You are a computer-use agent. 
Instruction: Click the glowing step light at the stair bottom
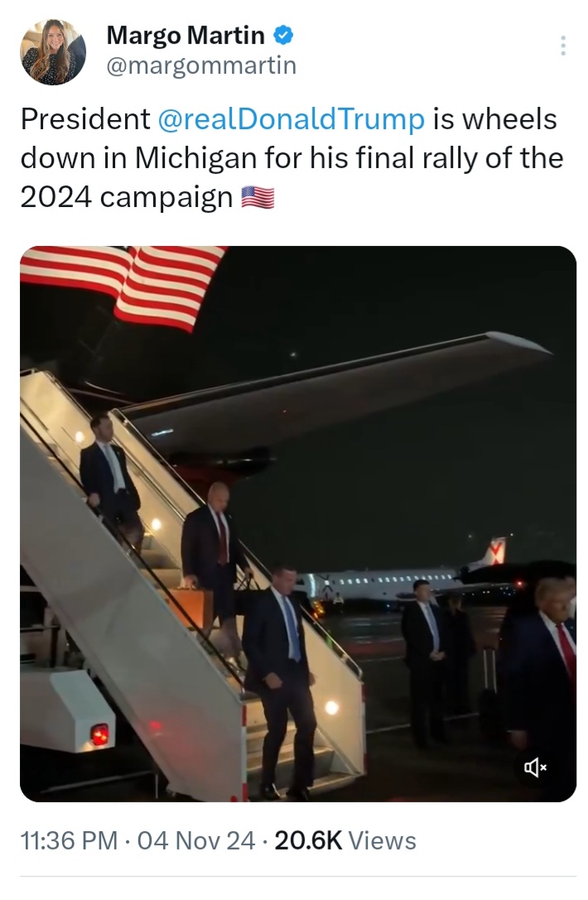point(331,707)
